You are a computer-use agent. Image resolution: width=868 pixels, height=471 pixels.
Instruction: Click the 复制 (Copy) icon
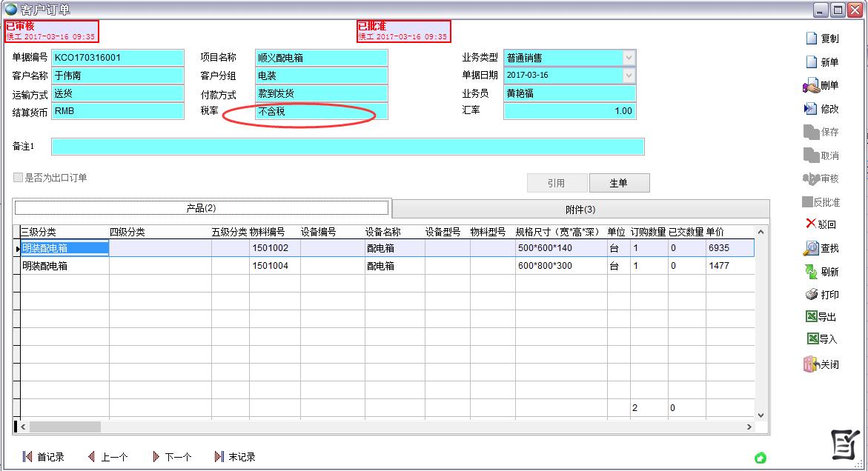[823, 38]
